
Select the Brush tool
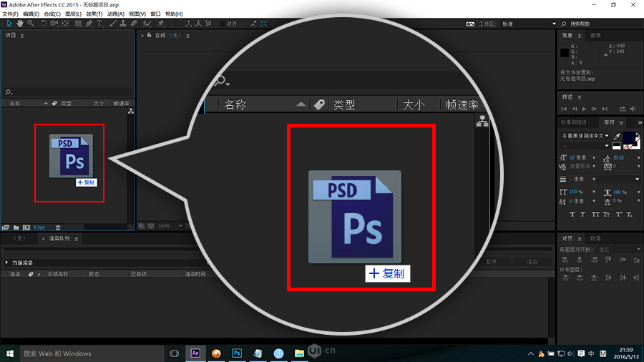click(x=112, y=24)
